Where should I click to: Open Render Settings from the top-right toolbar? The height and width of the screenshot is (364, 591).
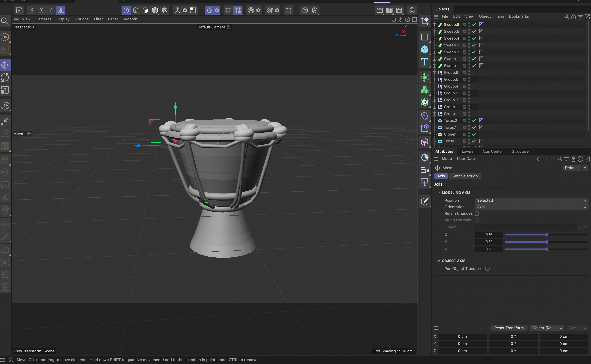pyautogui.click(x=399, y=10)
